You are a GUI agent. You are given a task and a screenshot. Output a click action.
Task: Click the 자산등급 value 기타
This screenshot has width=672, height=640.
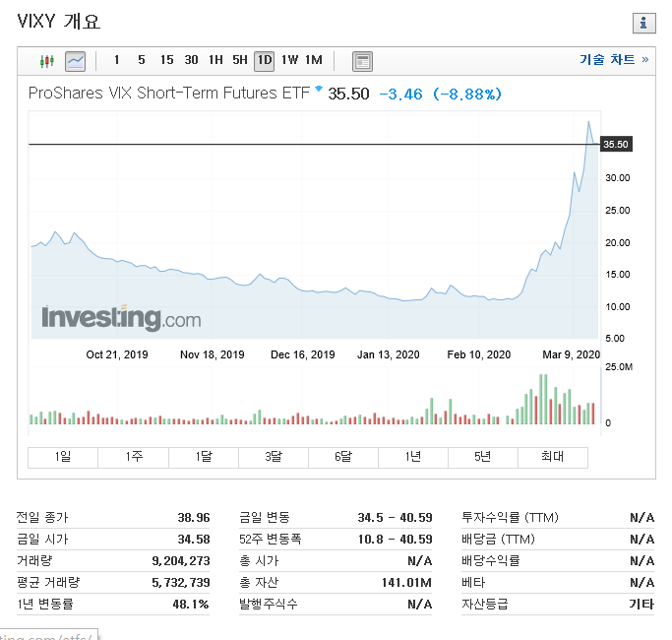[641, 605]
